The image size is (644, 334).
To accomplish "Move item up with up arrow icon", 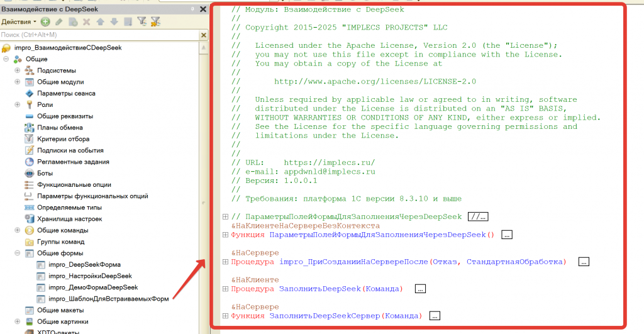I will pos(101,22).
